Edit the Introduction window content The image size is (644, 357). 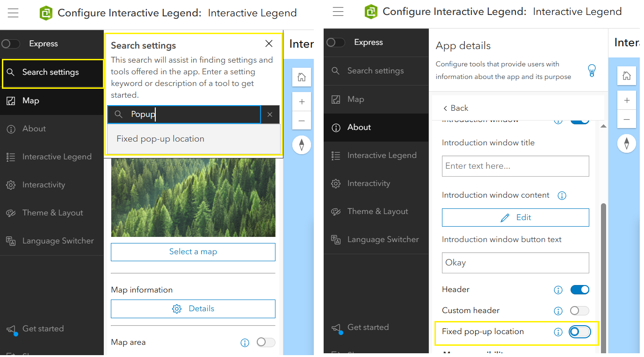click(515, 217)
